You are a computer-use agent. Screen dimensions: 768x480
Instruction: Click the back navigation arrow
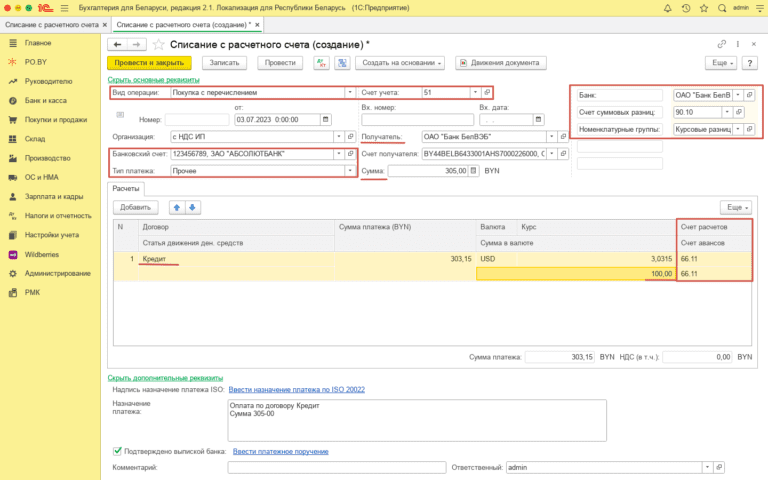point(118,45)
